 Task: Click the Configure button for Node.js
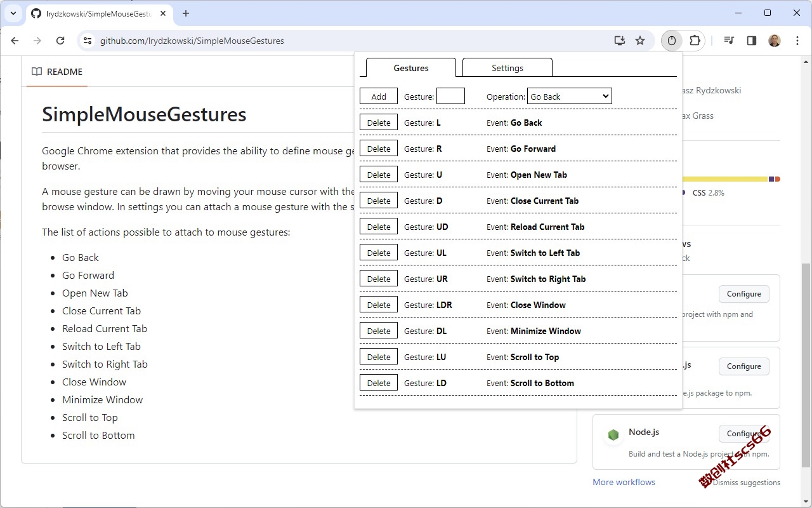coord(743,434)
